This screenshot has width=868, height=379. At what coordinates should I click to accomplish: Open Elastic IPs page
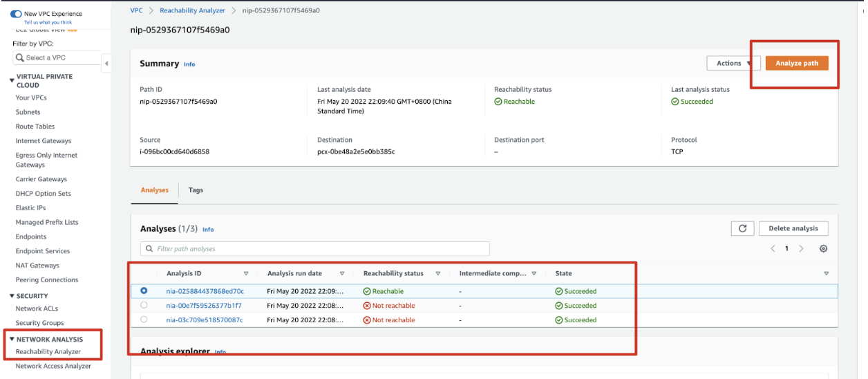tap(30, 207)
